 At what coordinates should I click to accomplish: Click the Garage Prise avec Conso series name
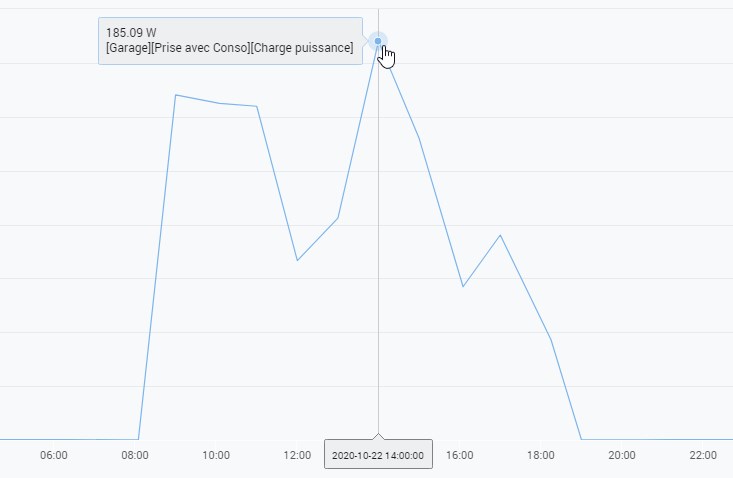229,48
